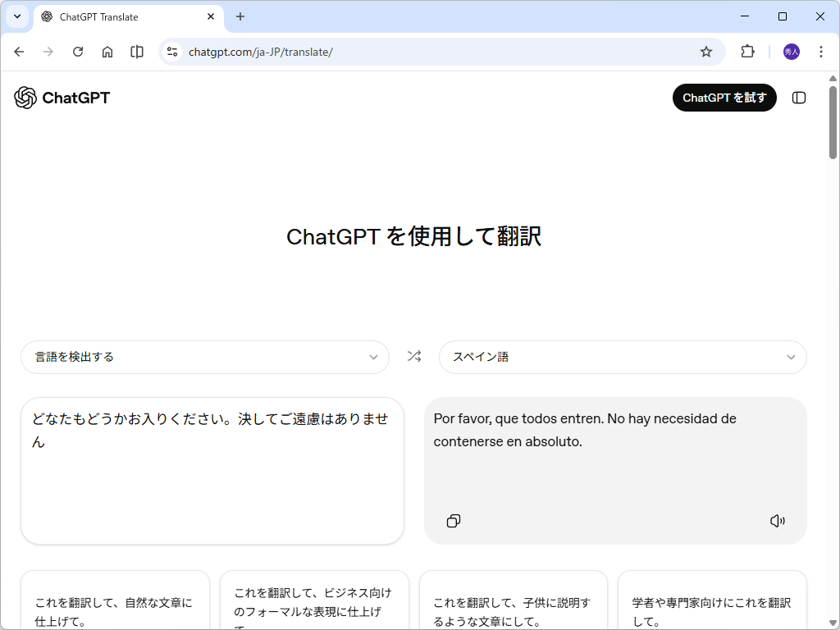Viewport: 840px width, 630px height.
Task: Select the 自然な文章に仕上げて suggestion card
Action: [114, 601]
